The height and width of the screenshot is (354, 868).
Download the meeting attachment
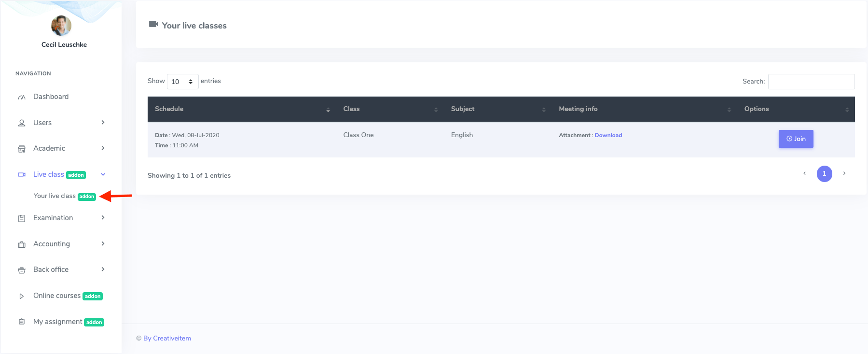(x=608, y=135)
